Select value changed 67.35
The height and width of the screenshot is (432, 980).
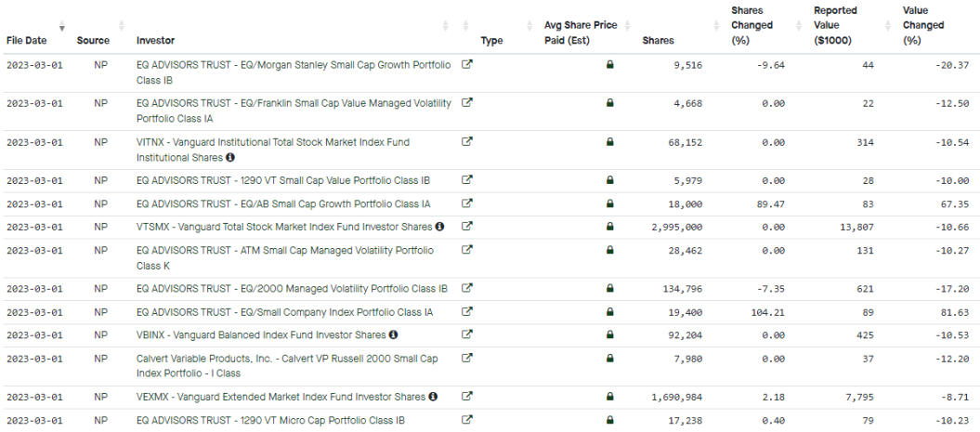957,203
